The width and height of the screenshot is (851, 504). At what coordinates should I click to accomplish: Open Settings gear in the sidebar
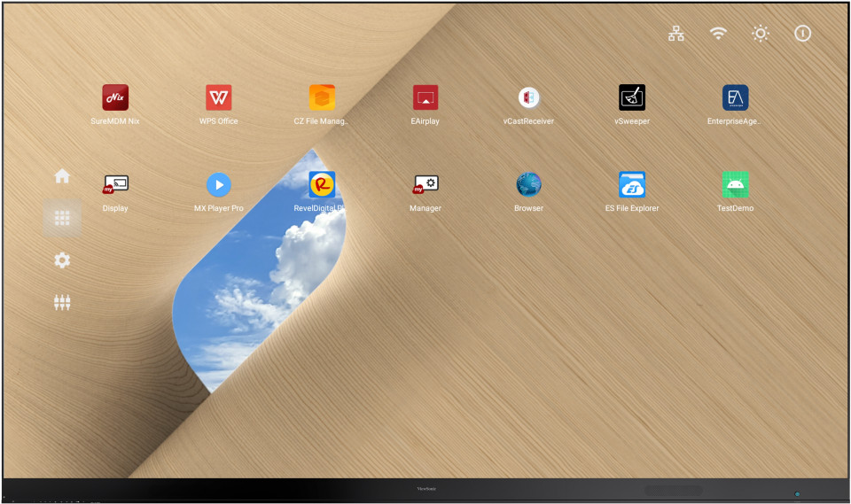tap(62, 260)
